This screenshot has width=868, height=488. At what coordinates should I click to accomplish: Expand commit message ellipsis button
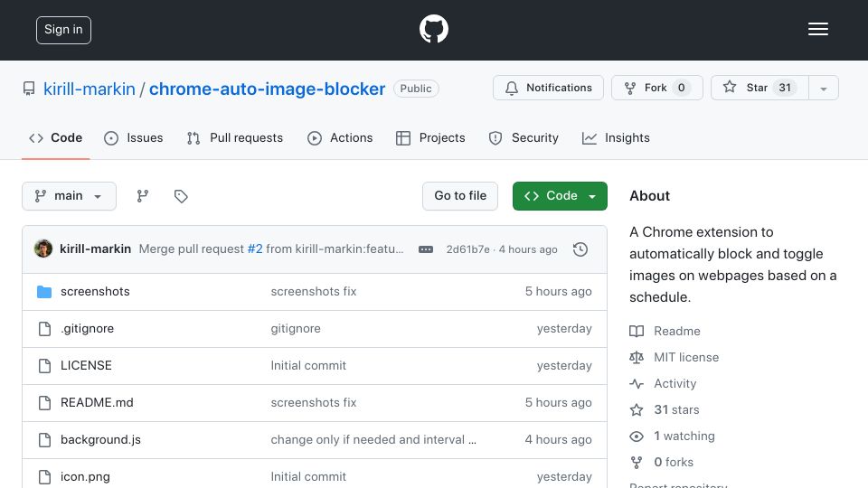[x=426, y=249]
